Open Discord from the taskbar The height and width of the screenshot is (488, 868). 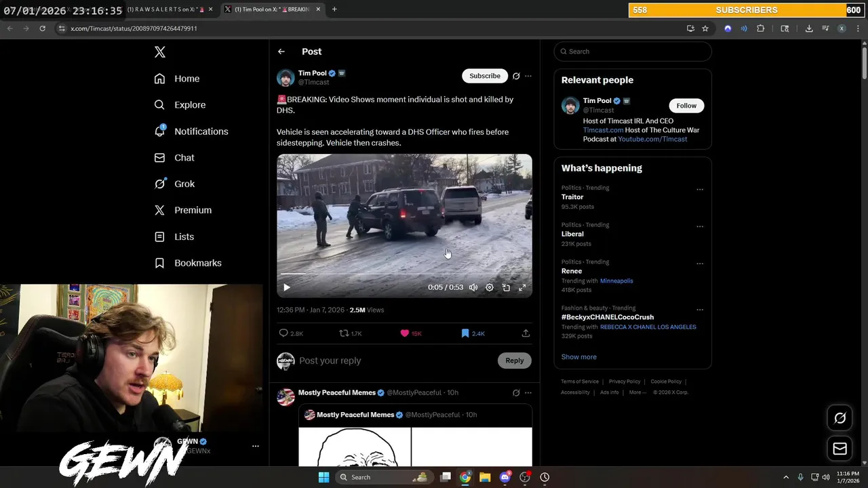(505, 477)
